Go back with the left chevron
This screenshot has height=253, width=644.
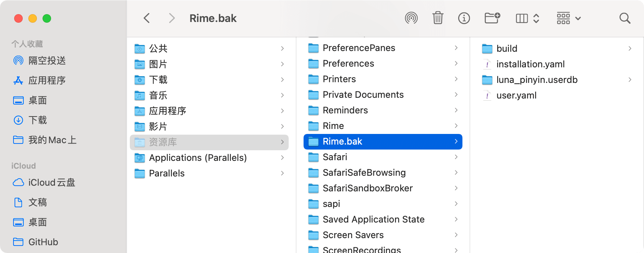[x=146, y=18]
